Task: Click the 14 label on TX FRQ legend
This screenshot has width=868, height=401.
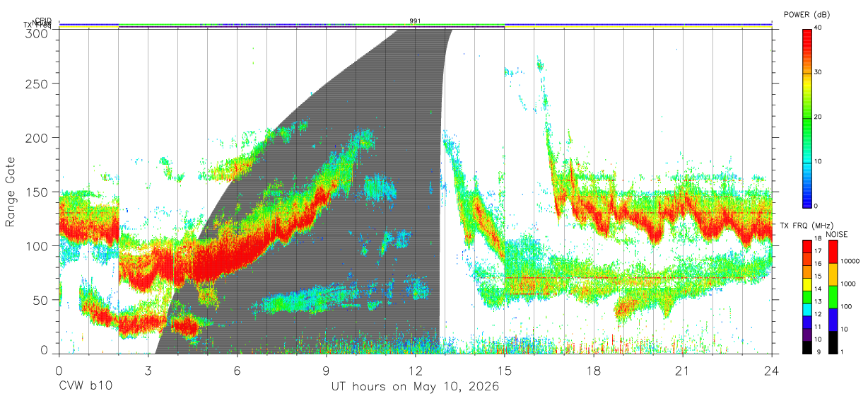Action: 817,289
